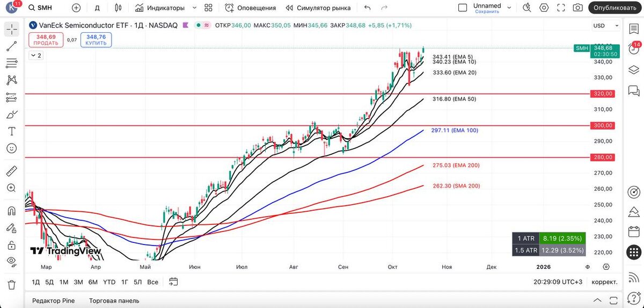
Task: Click the purple flag symbol marker
Action: [185, 25]
